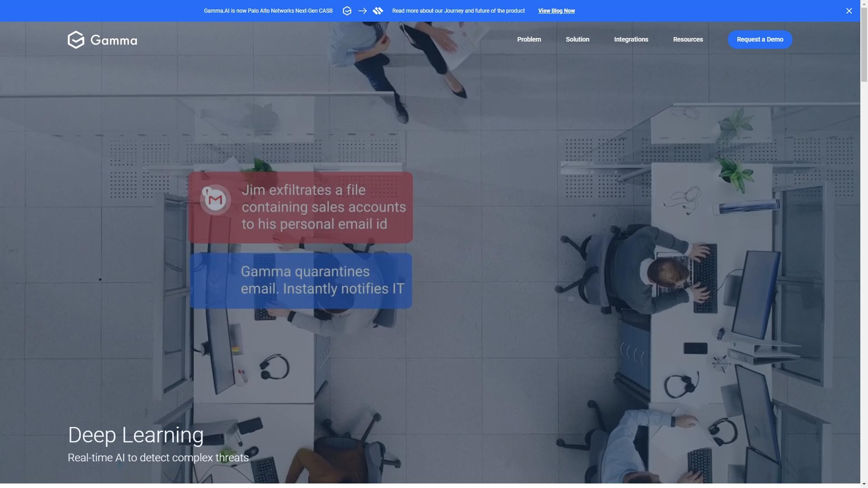The height and width of the screenshot is (488, 868).
Task: Open the View Blog Now link
Action: click(556, 11)
